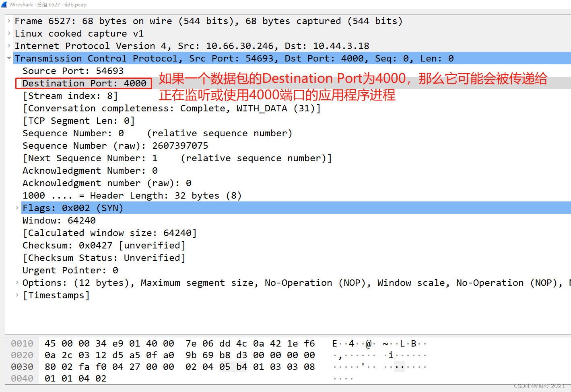The image size is (571, 392).
Task: Click the Options Maximum segment size text
Action: 199,283
